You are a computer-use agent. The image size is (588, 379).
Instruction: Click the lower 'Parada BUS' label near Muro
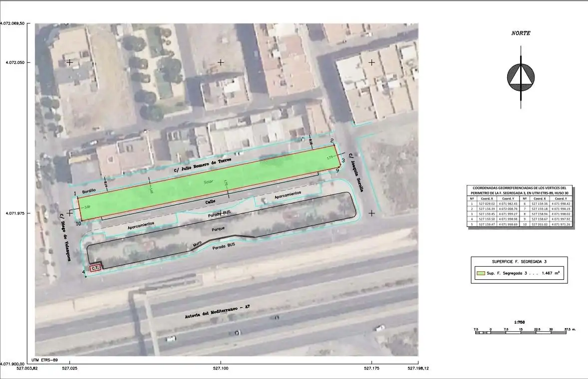click(x=224, y=246)
